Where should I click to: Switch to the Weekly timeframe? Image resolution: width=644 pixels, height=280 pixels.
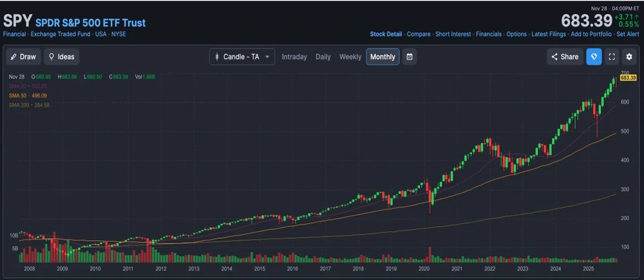coord(350,57)
